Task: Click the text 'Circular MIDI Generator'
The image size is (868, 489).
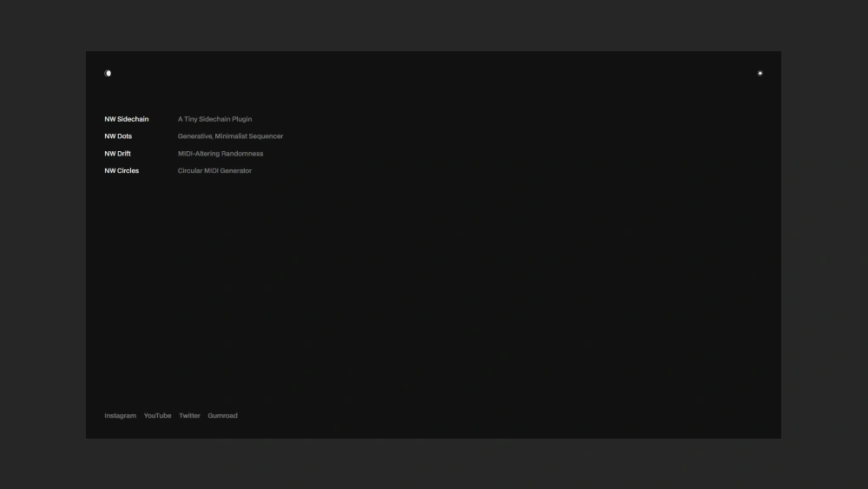Action: pos(214,170)
